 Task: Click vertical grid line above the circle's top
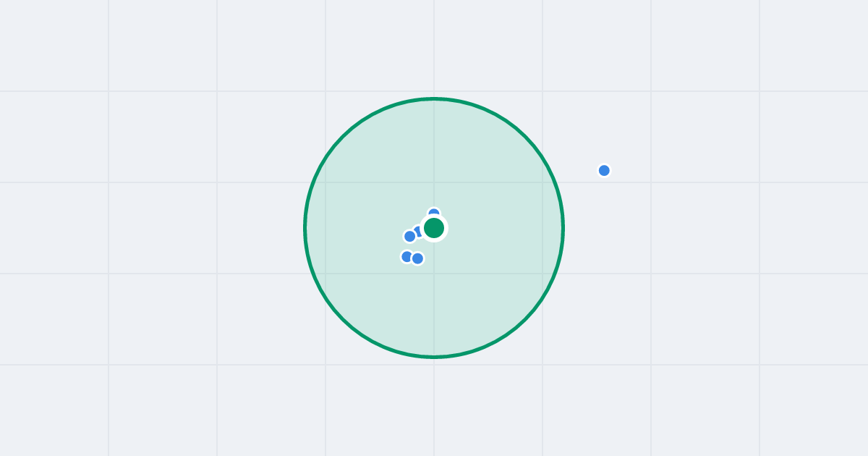click(434, 47)
